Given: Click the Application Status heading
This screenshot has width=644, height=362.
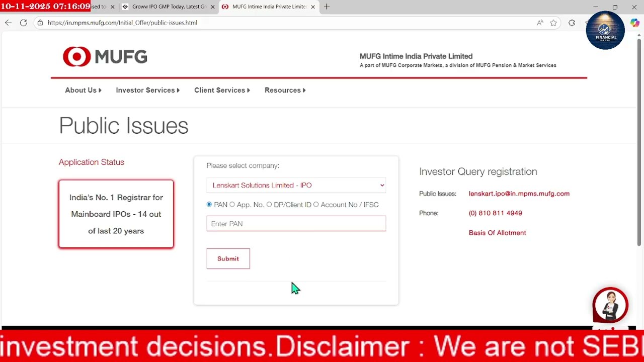Looking at the screenshot, I should pos(91,162).
